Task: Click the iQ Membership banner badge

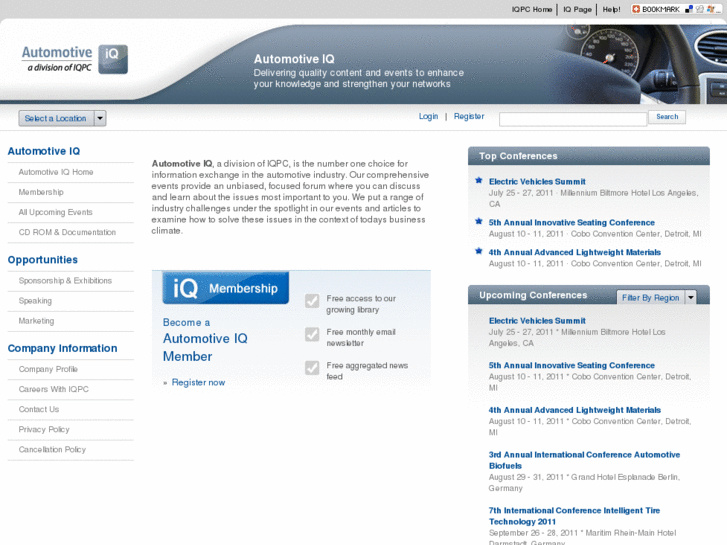Action: pyautogui.click(x=226, y=288)
